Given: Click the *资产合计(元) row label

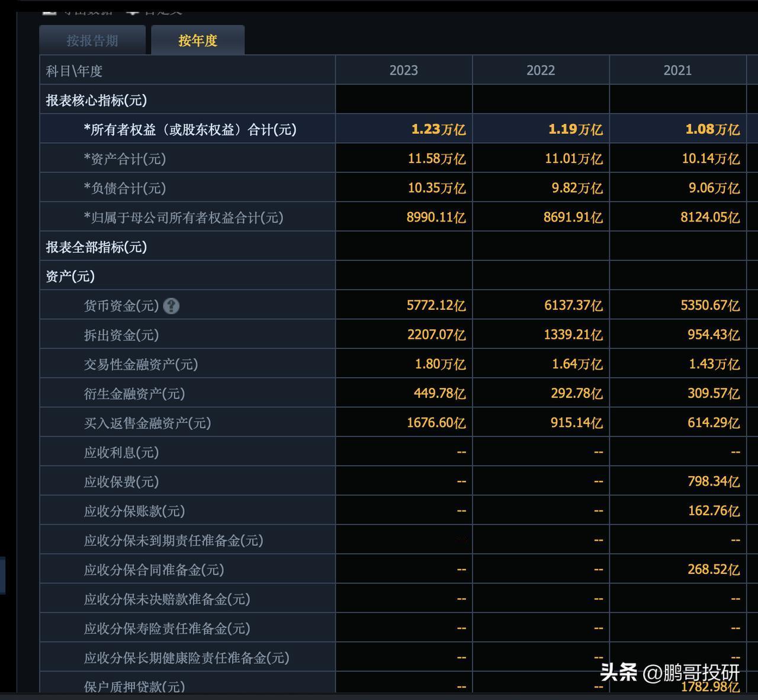Looking at the screenshot, I should (125, 159).
